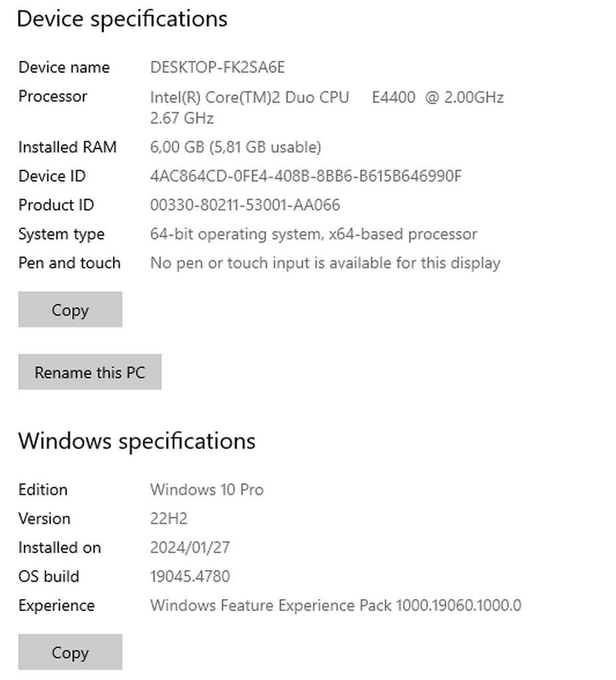Click the Windows specifications heading
Image resolution: width=616 pixels, height=680 pixels.
(137, 441)
